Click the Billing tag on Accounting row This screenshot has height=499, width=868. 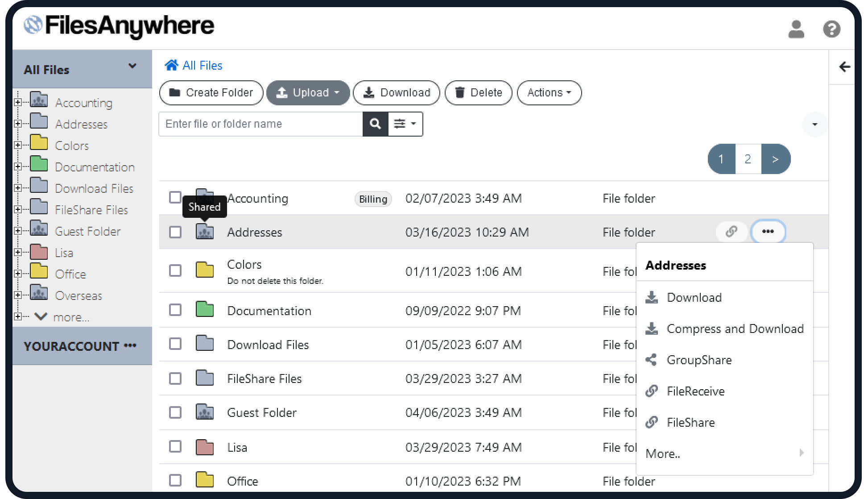click(x=373, y=199)
